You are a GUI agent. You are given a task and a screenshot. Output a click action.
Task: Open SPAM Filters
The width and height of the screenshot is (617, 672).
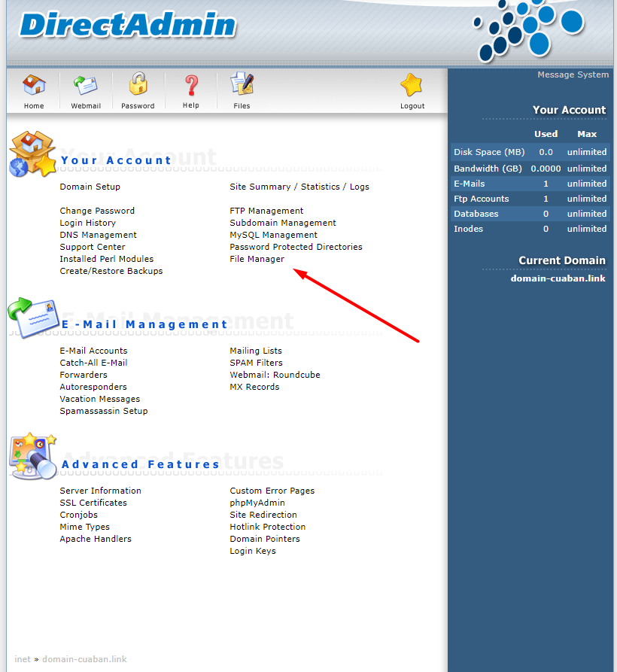click(257, 363)
